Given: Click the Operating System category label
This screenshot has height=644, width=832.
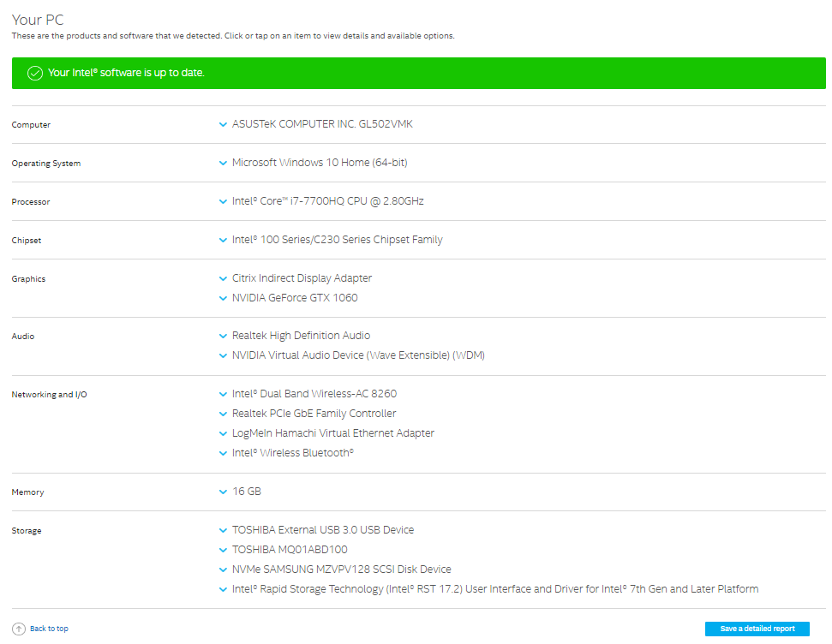Looking at the screenshot, I should coord(46,164).
